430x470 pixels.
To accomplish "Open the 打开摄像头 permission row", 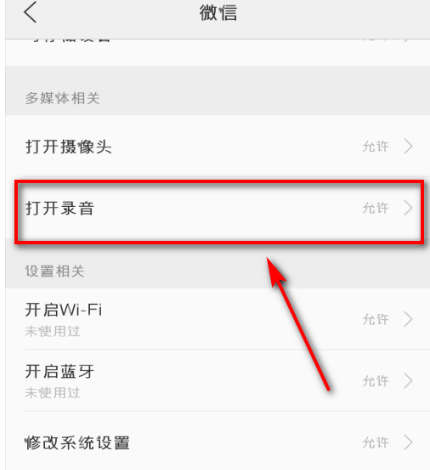I will tap(217, 146).
